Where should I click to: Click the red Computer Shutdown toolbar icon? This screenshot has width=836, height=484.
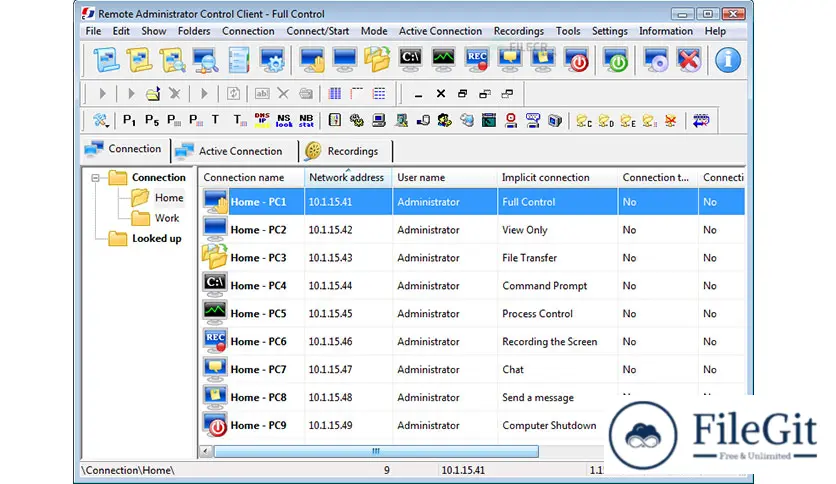coord(576,60)
